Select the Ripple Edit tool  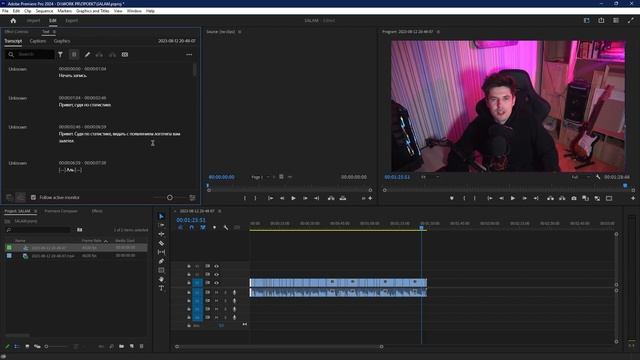click(x=161, y=234)
